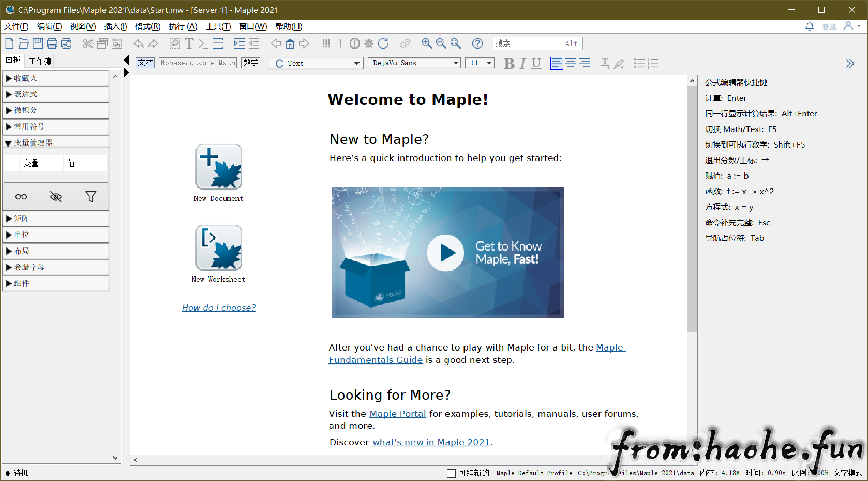
Task: Expand the 微积分 palette
Action: click(55, 110)
